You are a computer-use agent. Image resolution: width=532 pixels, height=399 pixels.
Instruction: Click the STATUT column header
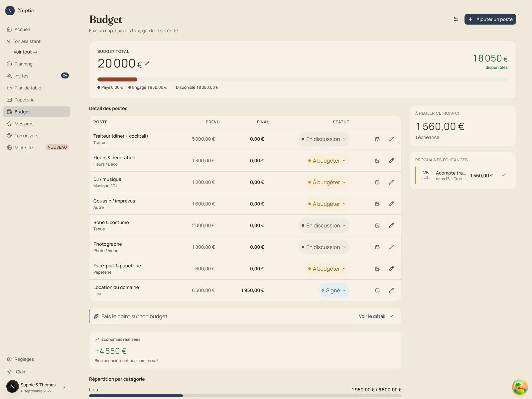341,122
